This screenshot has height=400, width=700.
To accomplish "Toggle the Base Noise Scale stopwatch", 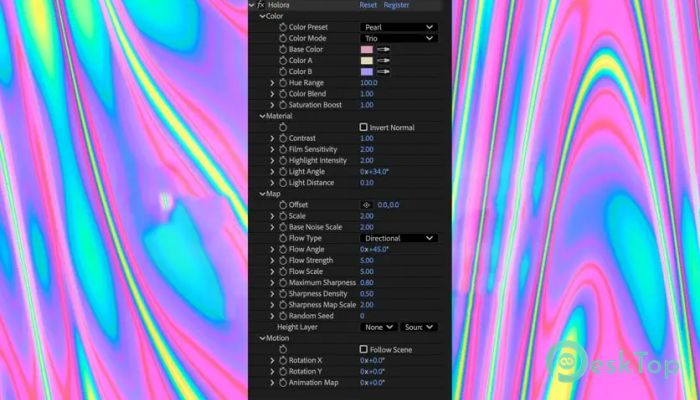I will pos(283,227).
